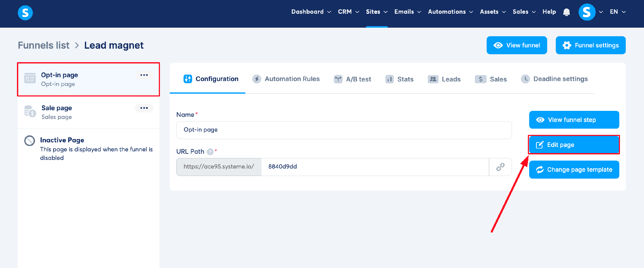Switch to the Configuration tab
644x268 pixels.
(x=211, y=79)
